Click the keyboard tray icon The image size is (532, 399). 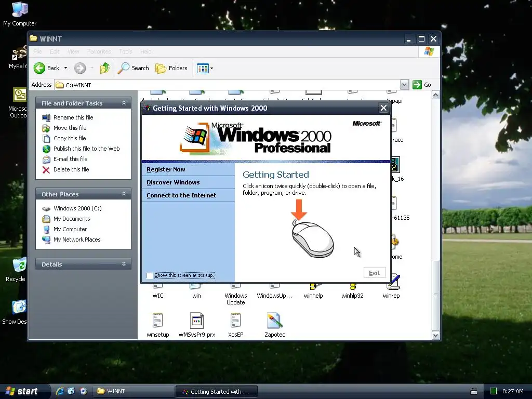tap(474, 392)
